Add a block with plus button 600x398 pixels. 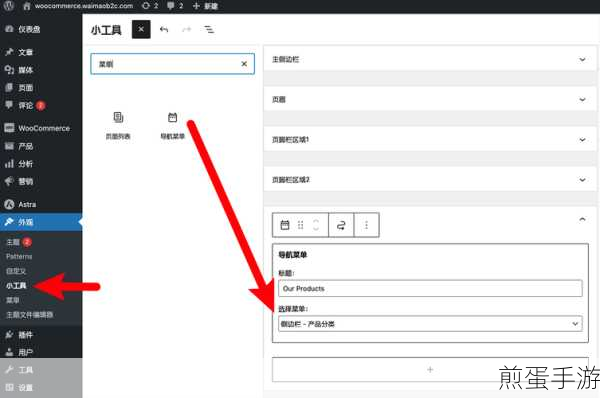[430, 369]
